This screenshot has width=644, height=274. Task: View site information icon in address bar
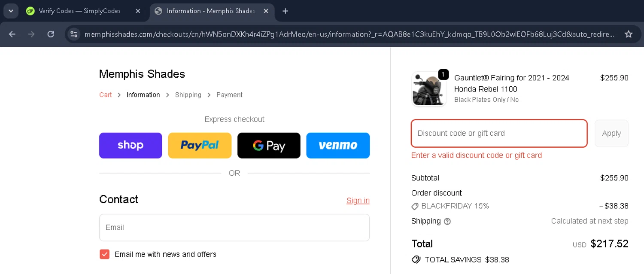pyautogui.click(x=74, y=34)
